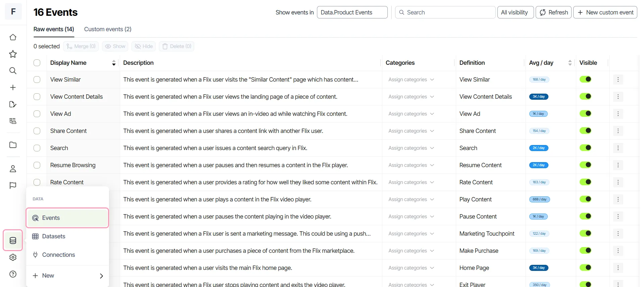The width and height of the screenshot is (644, 287).
Task: Click the 668 / day badge for Play Content
Action: [x=539, y=199]
